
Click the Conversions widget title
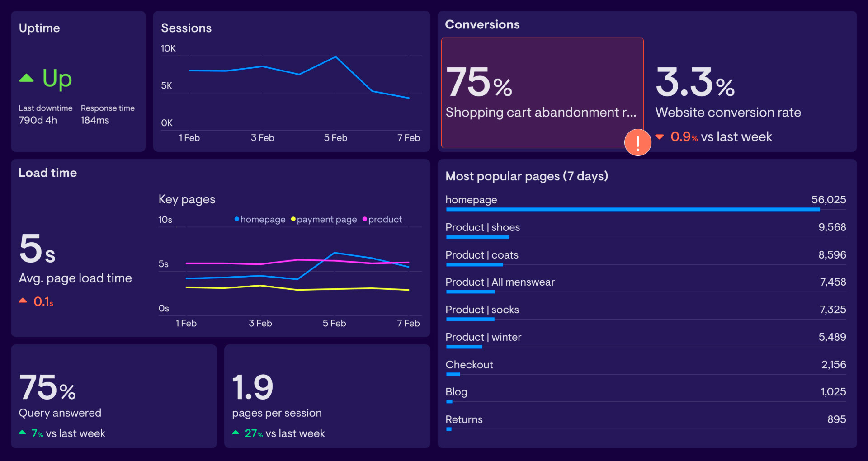point(482,24)
